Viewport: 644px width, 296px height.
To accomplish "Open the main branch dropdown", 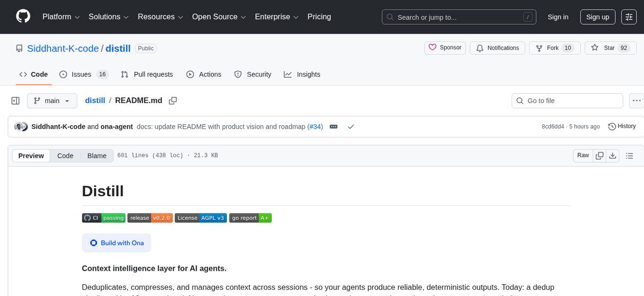I will (52, 101).
